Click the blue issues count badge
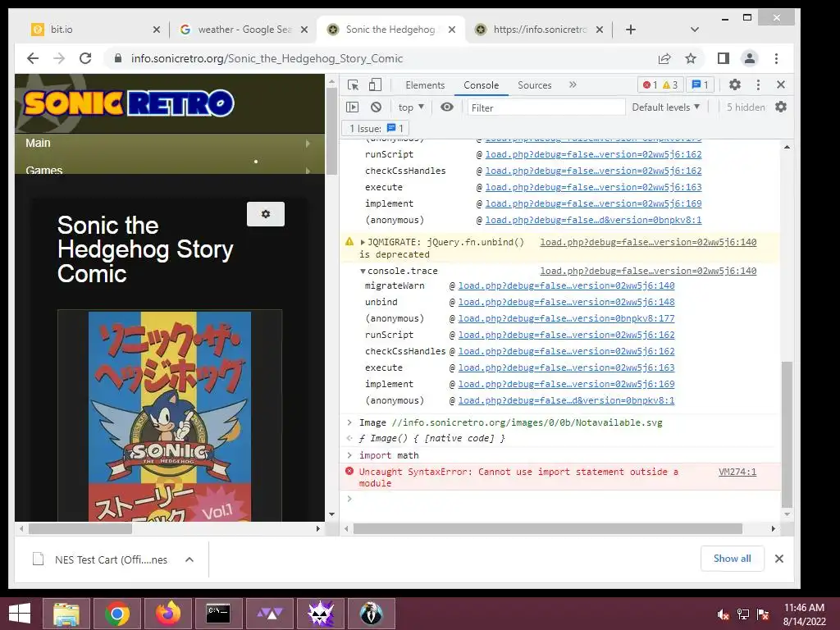 (701, 84)
